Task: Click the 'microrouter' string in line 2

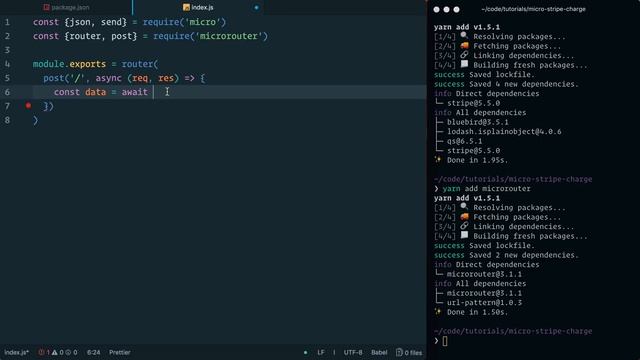Action: pos(229,36)
